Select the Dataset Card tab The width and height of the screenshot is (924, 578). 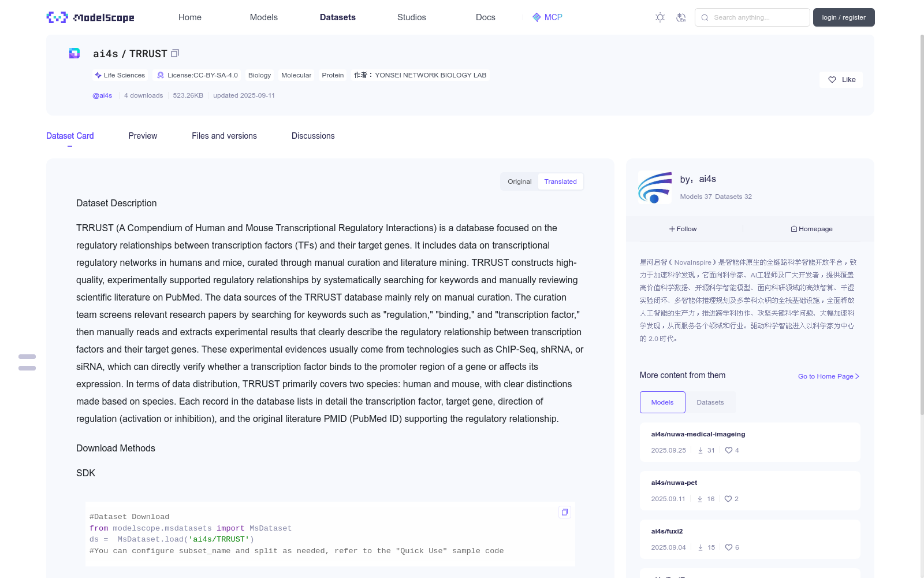point(70,136)
